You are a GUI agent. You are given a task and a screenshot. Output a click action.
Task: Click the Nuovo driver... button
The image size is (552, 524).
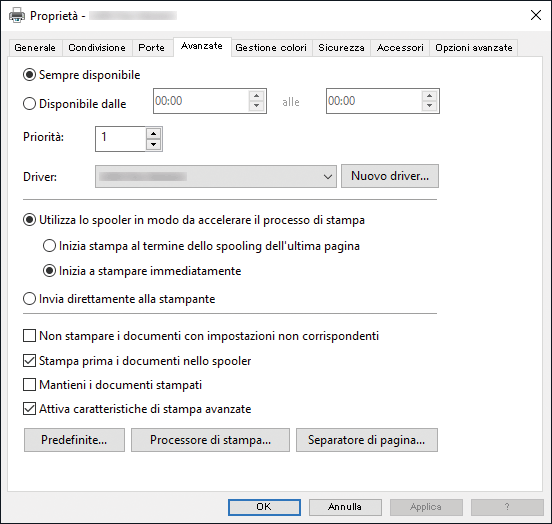[x=390, y=176]
